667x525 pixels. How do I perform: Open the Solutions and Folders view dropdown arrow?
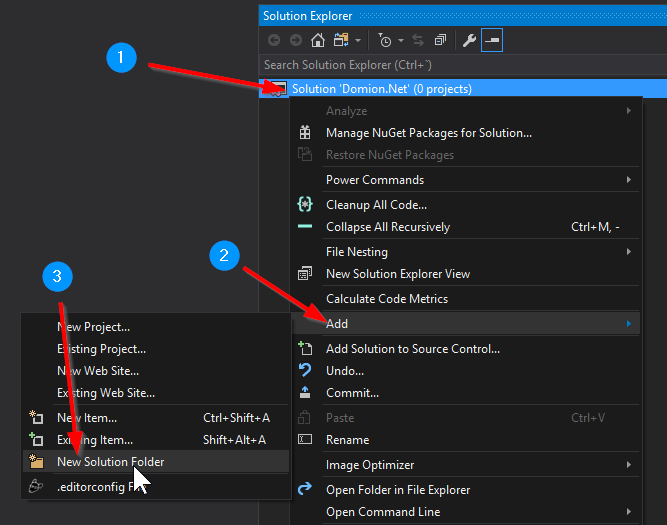(x=358, y=40)
